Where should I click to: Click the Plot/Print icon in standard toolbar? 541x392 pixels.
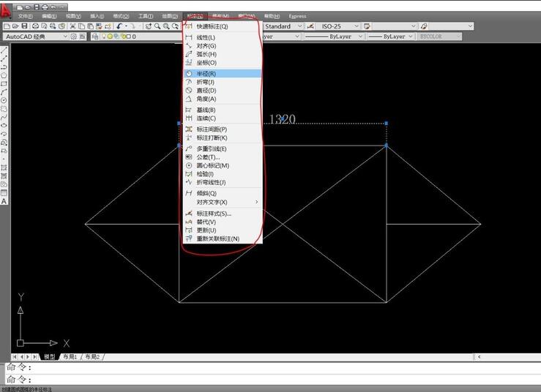[35, 26]
